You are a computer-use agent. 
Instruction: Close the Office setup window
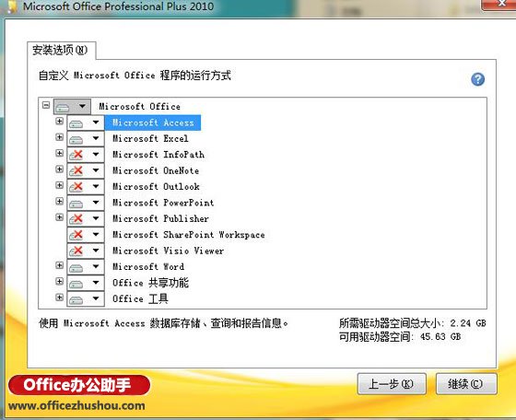[499, 5]
